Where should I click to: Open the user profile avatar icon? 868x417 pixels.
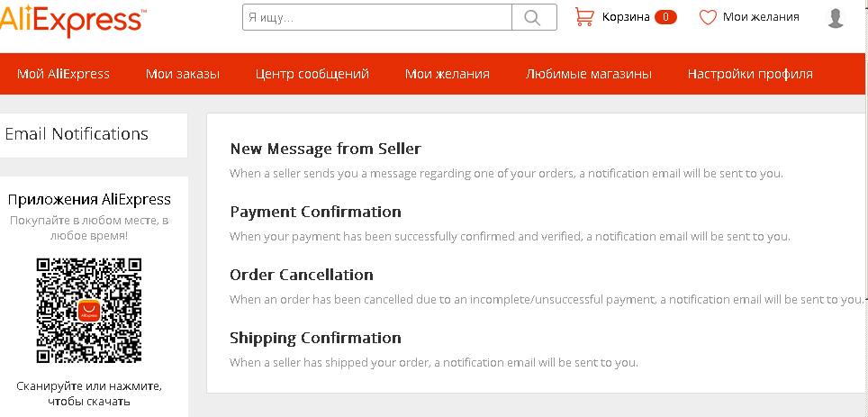[835, 17]
